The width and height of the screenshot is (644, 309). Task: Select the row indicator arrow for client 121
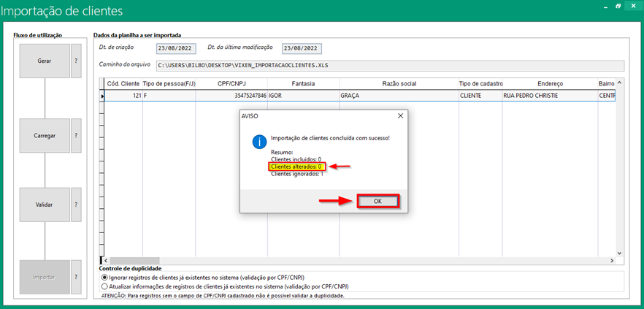point(102,96)
